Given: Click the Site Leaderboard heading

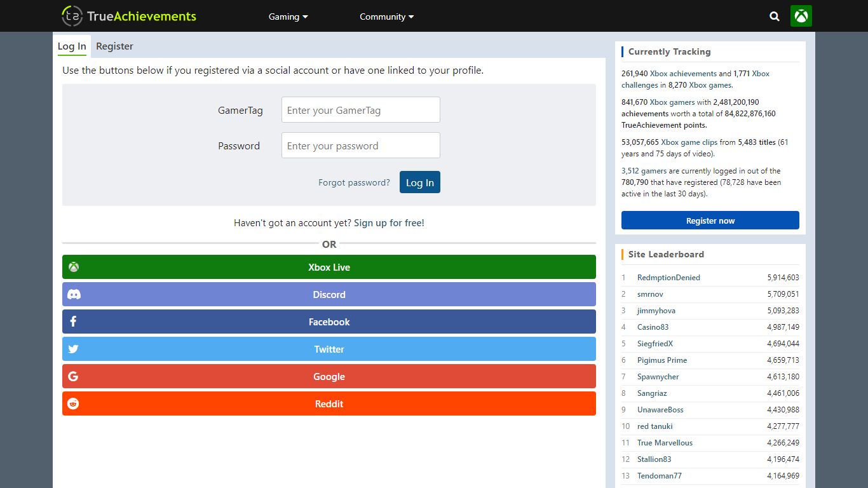Looking at the screenshot, I should (x=666, y=254).
